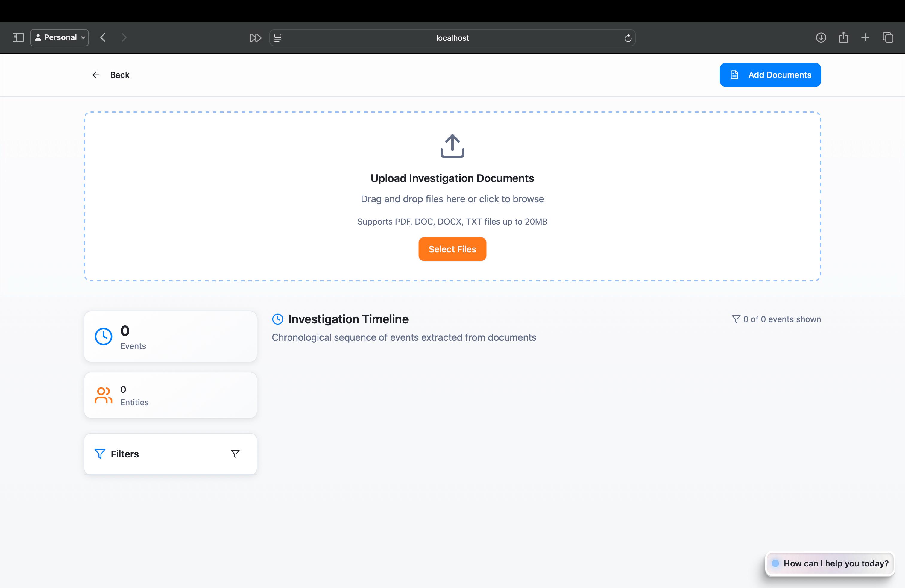Image resolution: width=905 pixels, height=588 pixels.
Task: Open the Personal profile dropdown
Action: (60, 38)
